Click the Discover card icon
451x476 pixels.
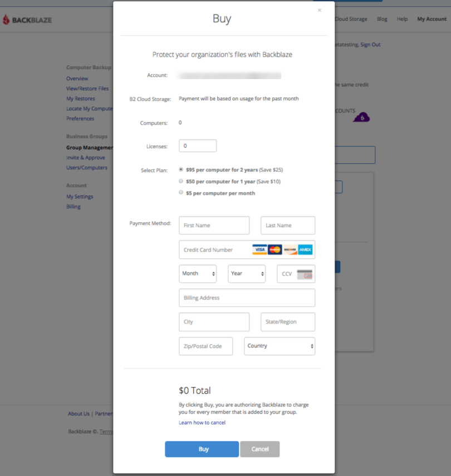290,249
